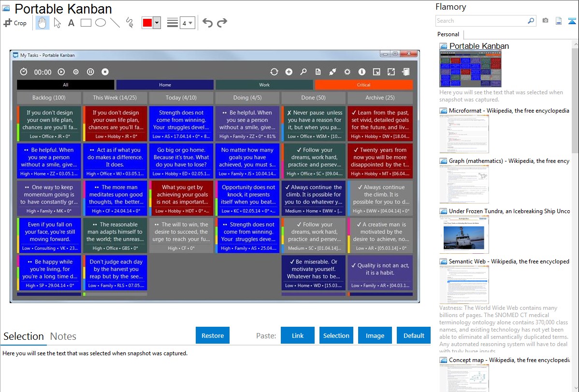Open Kanban settings gear icon
579x392 pixels.
pyautogui.click(x=347, y=72)
